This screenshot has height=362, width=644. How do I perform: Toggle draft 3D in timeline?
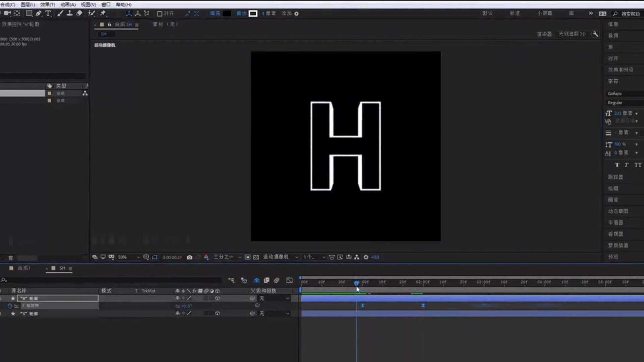coord(244,280)
